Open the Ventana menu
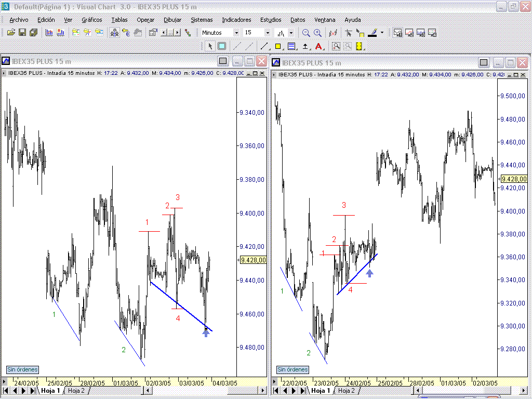Screen dimensions: 532x399 tap(325, 20)
